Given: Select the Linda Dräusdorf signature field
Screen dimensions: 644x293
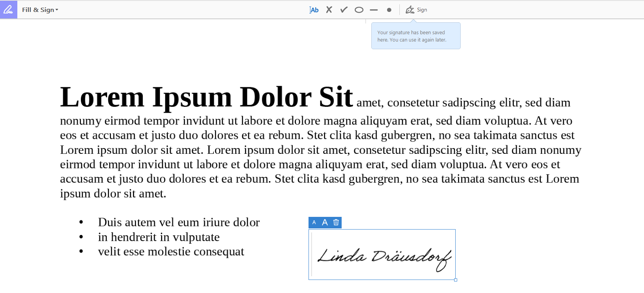Looking at the screenshot, I should (382, 255).
